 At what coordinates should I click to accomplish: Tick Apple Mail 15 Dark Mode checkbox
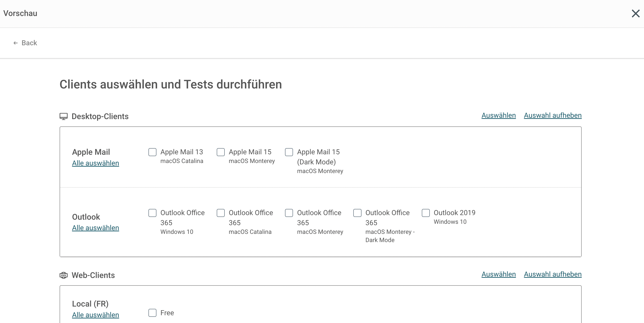289,152
